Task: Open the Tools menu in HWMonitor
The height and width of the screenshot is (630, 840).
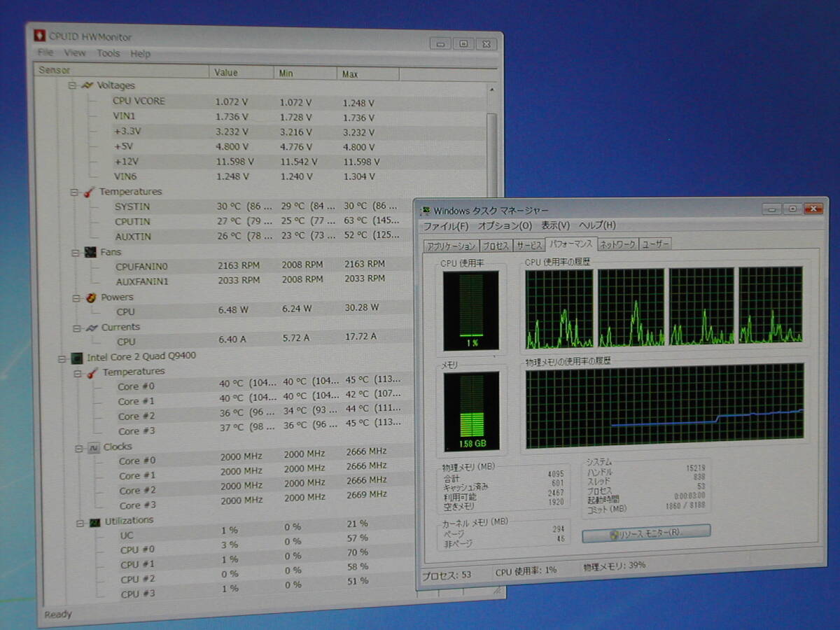Action: pyautogui.click(x=108, y=53)
